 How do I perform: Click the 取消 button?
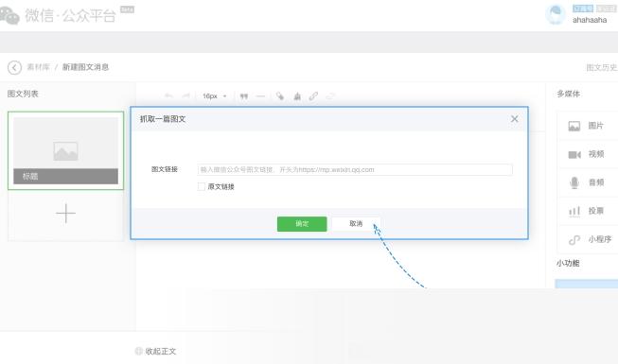click(356, 224)
